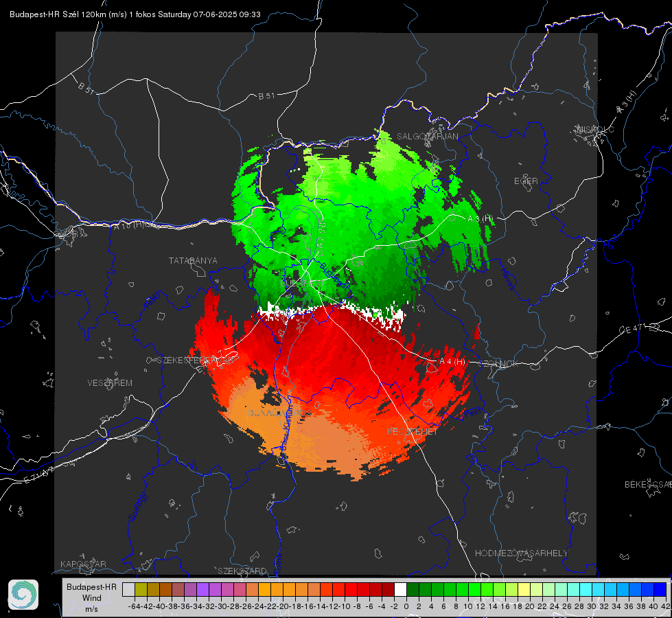
Task: Click the swirl weather service logo
Action: [23, 595]
